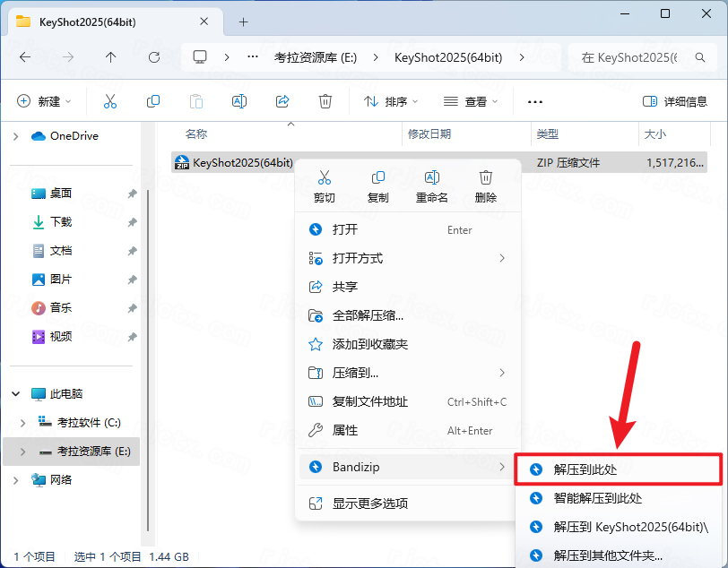The image size is (728, 568).
Task: Select the Rename (重命名) icon in the context menu
Action: (431, 178)
